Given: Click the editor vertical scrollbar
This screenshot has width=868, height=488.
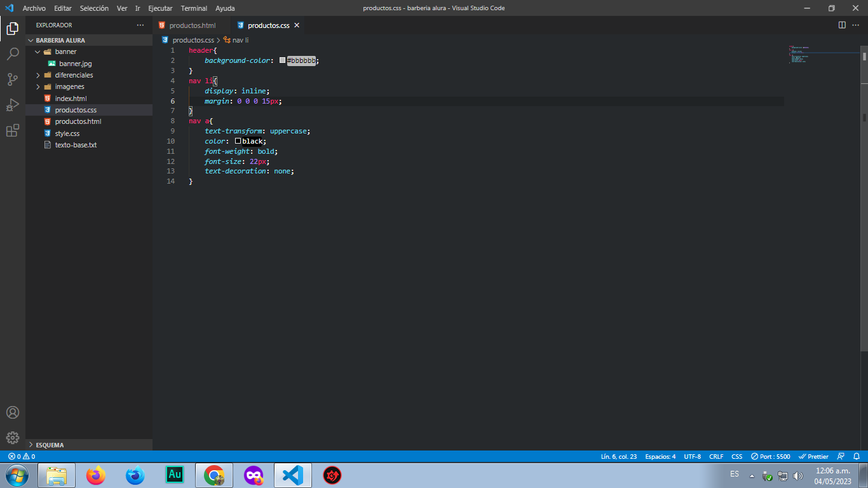Looking at the screenshot, I should point(864,198).
